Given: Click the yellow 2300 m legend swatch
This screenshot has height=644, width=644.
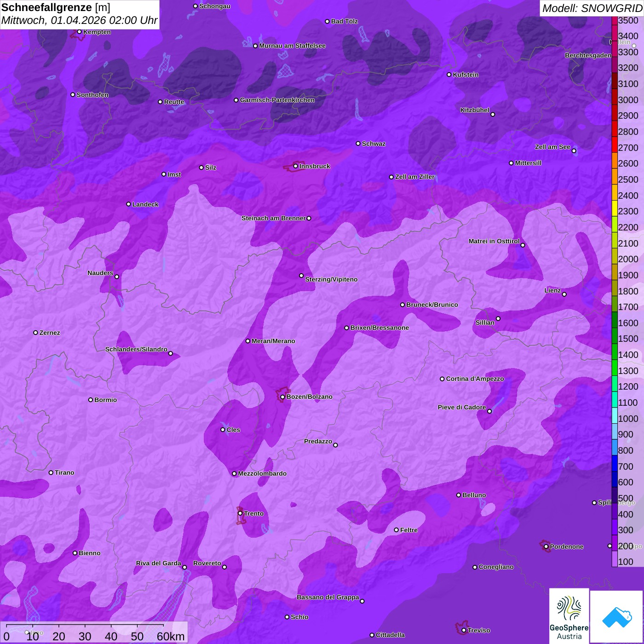Looking at the screenshot, I should 615,208.
